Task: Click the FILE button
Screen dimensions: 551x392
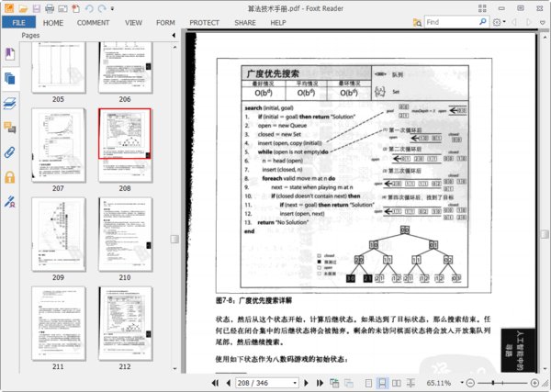Action: (18, 23)
